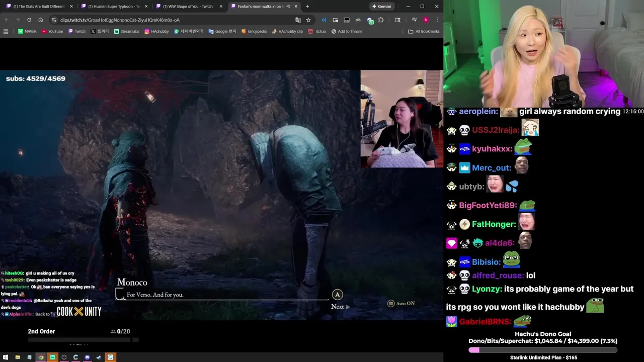Click the embedded streamer webcam thumbnail
644x362 pixels.
[401, 119]
